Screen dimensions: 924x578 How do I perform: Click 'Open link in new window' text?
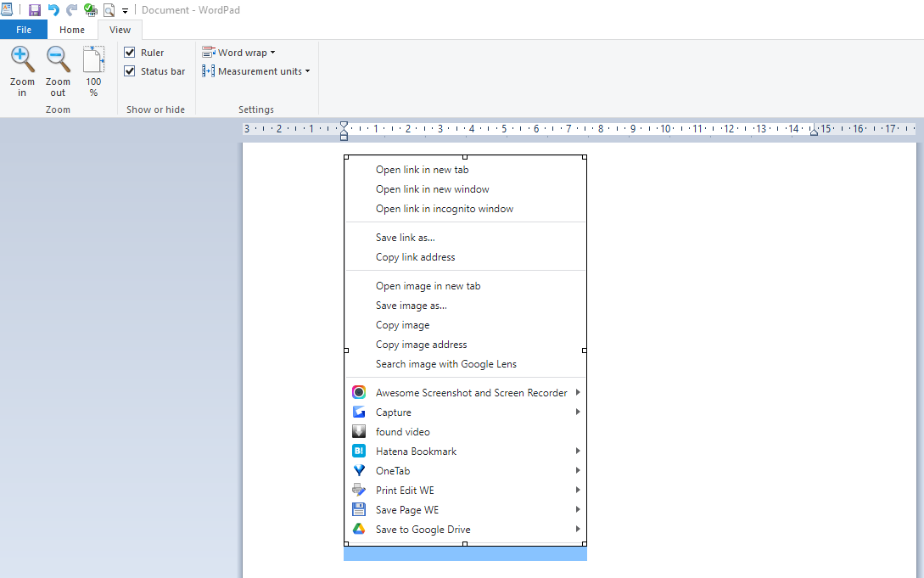tap(433, 189)
